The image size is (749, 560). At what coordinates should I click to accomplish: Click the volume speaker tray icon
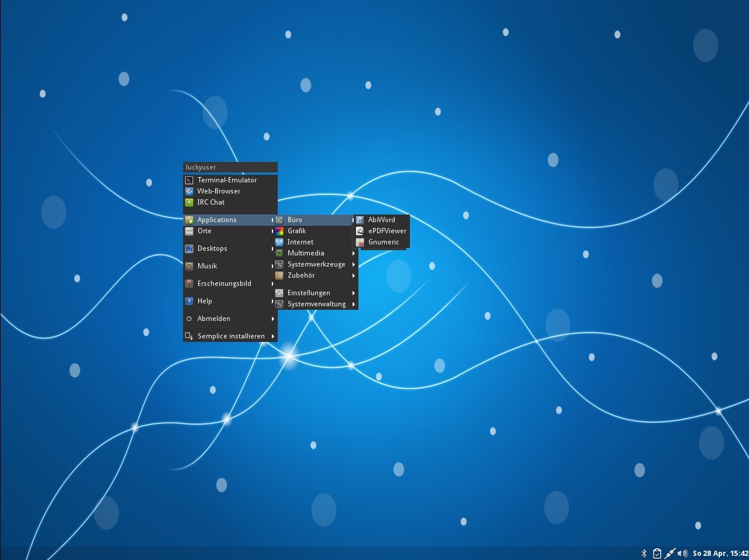(682, 553)
